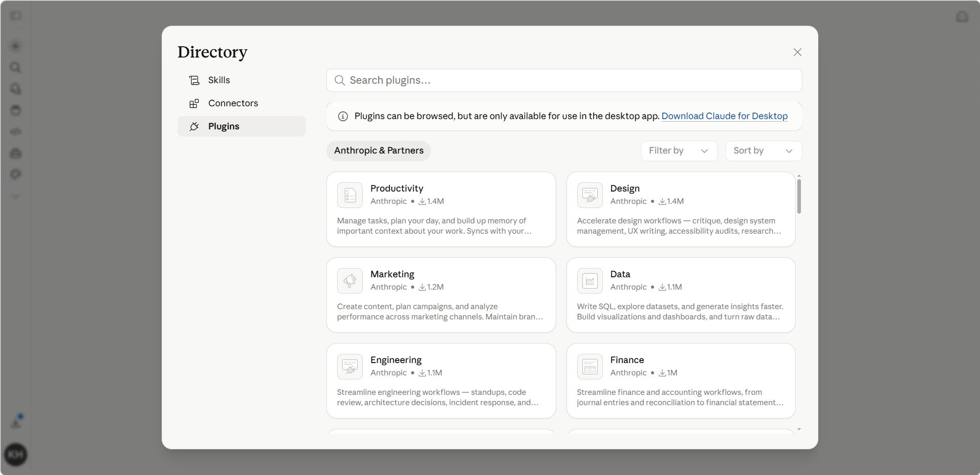The image size is (980, 475).
Task: Click the new chat plus icon in the background sidebar
Action: pos(15,46)
